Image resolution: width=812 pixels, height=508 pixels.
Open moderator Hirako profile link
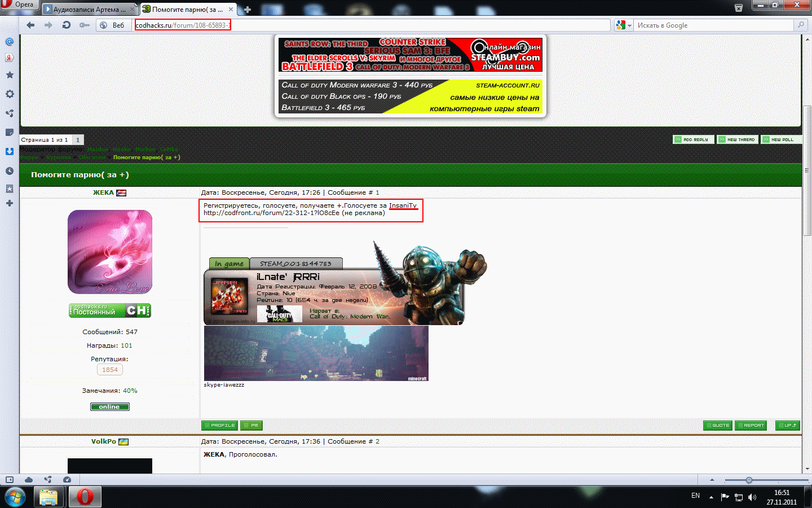coord(121,150)
